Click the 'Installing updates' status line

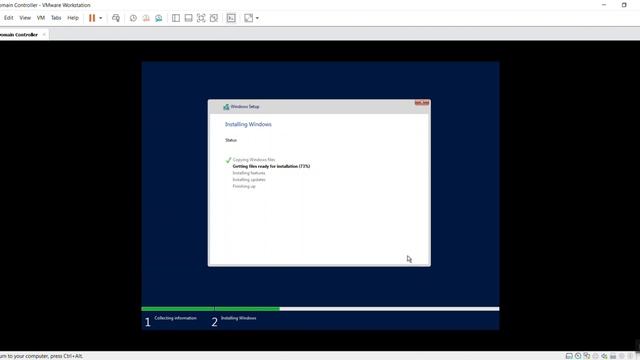[x=249, y=180]
